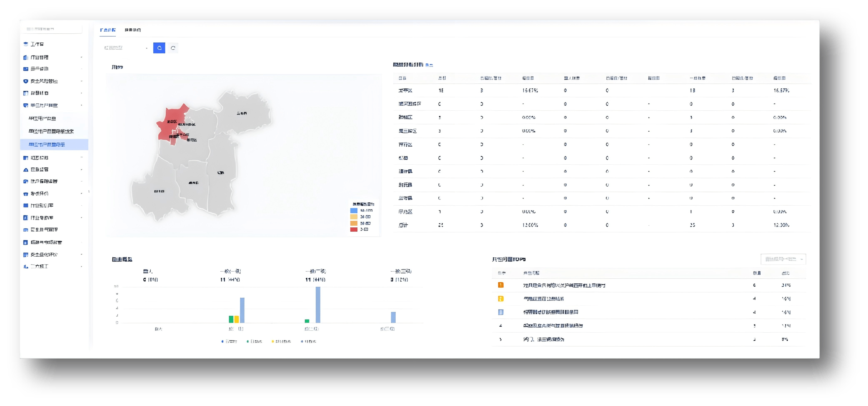The height and width of the screenshot is (406, 868).
Task: Click the bar-chart icon of last sidebar item
Action: [x=26, y=266]
